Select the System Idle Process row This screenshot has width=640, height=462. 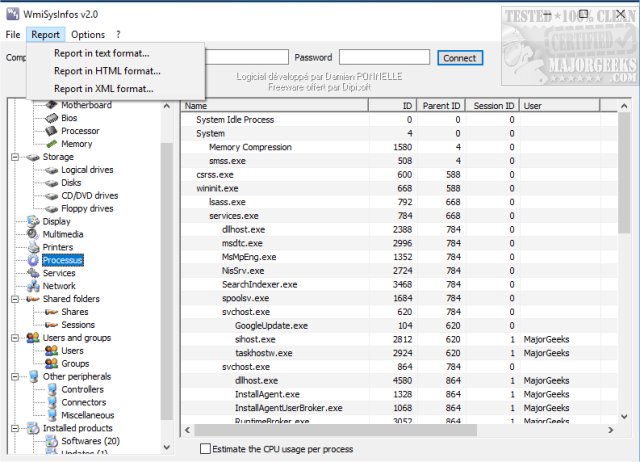tap(399, 120)
